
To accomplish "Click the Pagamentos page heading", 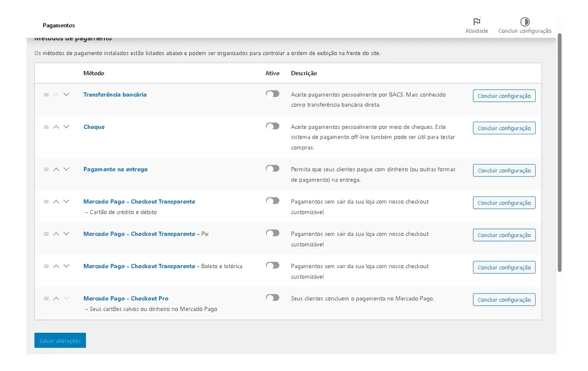I will 58,25.
